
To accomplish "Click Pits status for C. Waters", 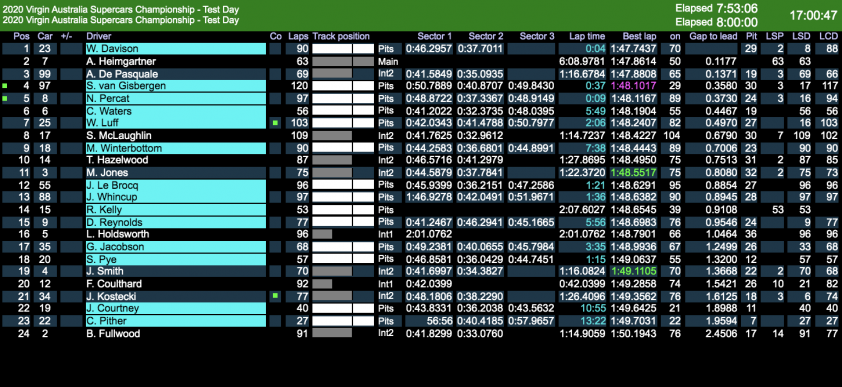I will pyautogui.click(x=386, y=111).
